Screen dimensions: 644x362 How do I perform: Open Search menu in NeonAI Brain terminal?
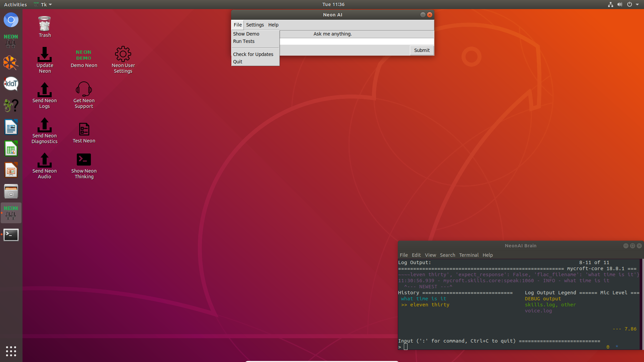447,255
